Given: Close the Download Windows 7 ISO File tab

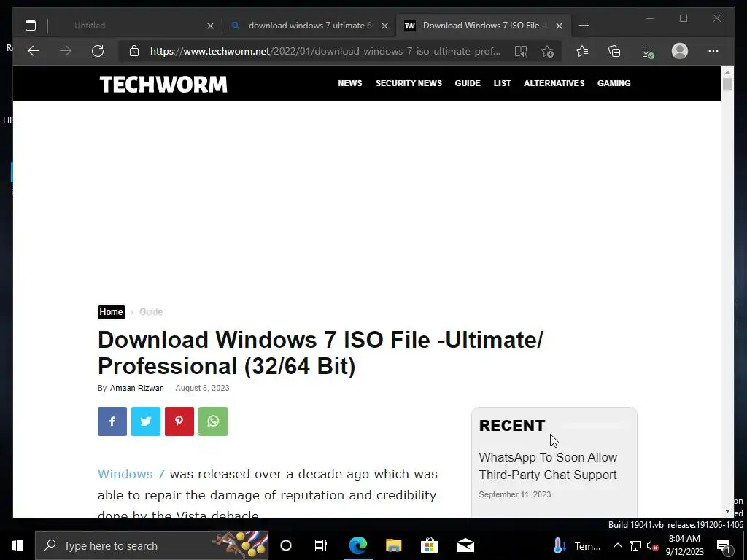Looking at the screenshot, I should coord(560,26).
